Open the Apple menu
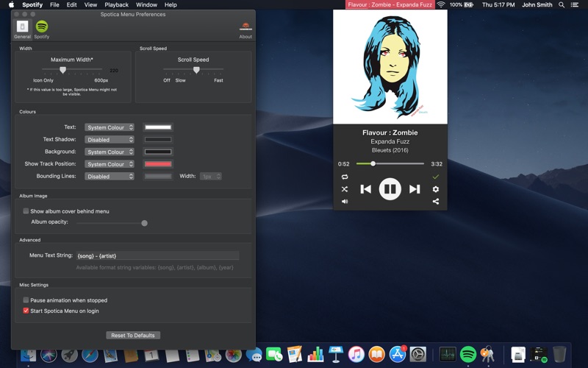The image size is (588, 368). point(11,5)
